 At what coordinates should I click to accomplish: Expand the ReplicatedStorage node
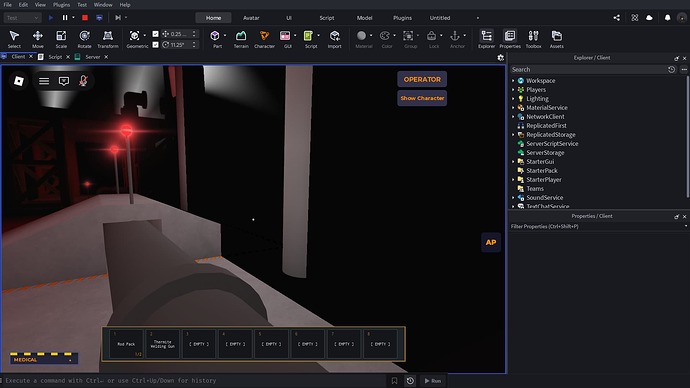pos(513,135)
